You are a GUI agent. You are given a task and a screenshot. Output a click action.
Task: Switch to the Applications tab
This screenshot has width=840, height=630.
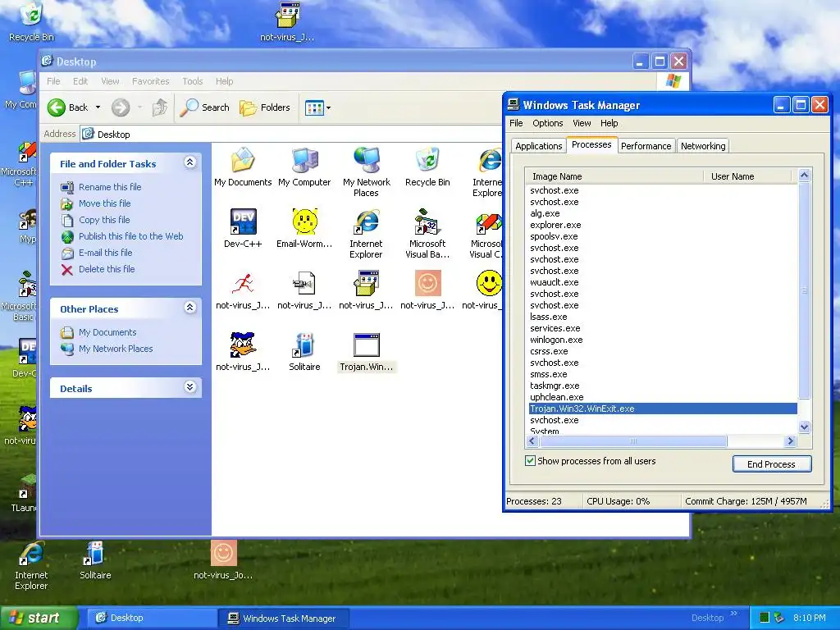point(538,146)
